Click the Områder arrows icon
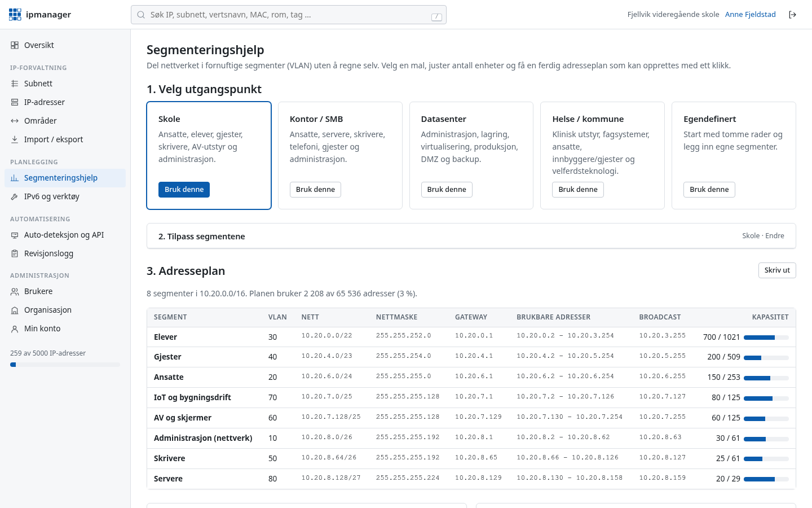812x508 pixels. (15, 121)
